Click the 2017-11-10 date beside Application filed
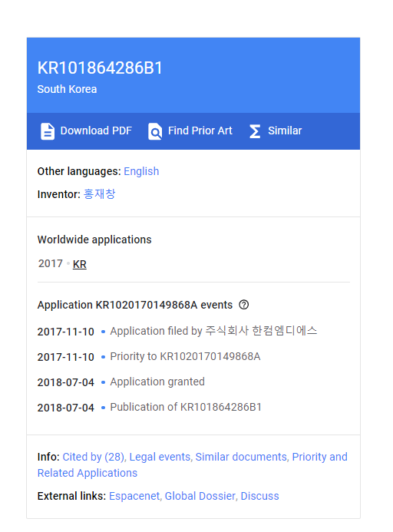This screenshot has height=532, width=393. coord(66,332)
